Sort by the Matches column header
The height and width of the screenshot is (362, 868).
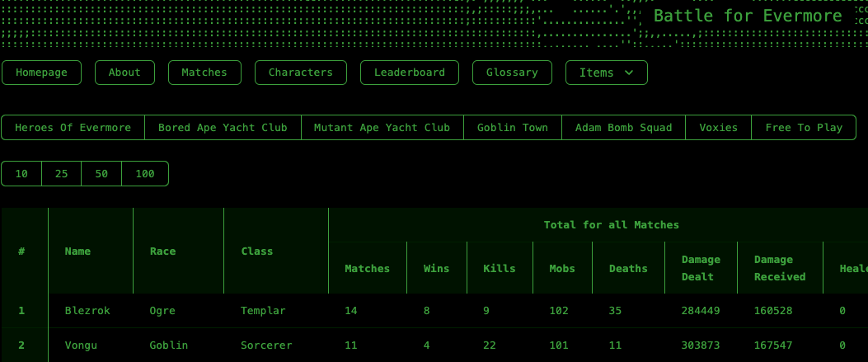tap(368, 269)
